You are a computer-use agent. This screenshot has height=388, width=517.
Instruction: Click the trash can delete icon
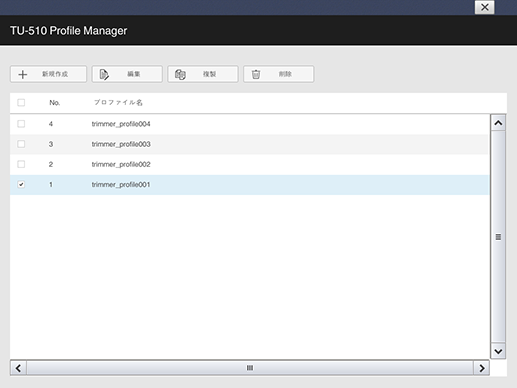256,74
